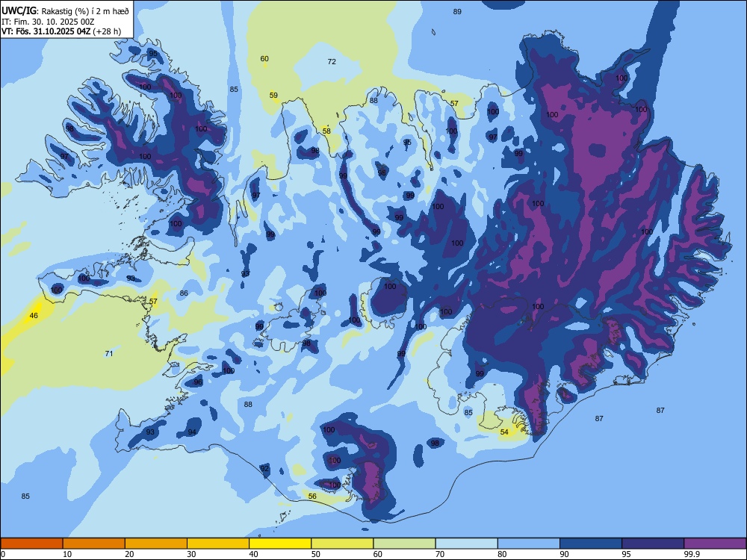Select the orange 10–20 legend color band

coord(94,544)
